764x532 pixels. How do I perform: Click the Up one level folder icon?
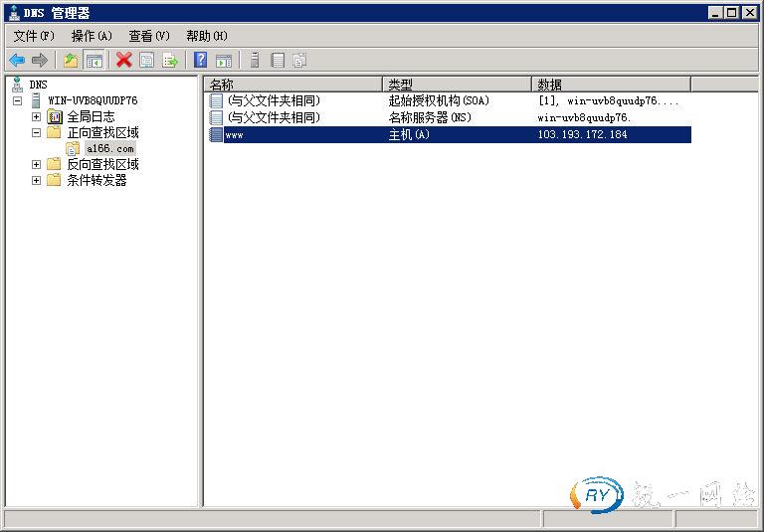(x=71, y=61)
